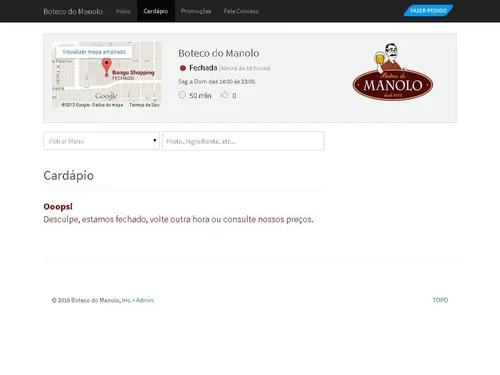Click the FAZER PEDIDO button
Screen dimensions: 500x375
pyautogui.click(x=429, y=11)
